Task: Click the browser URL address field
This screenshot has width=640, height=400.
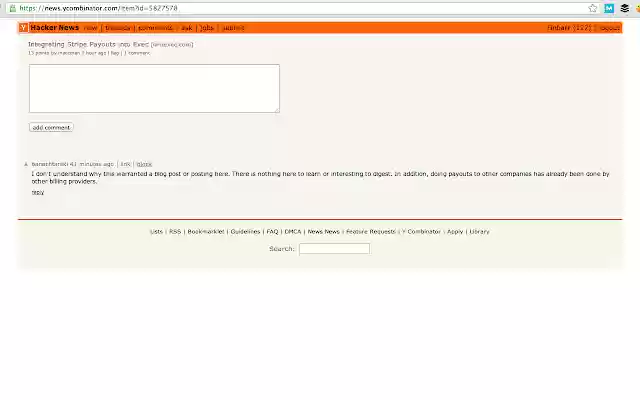Action: (x=302, y=8)
